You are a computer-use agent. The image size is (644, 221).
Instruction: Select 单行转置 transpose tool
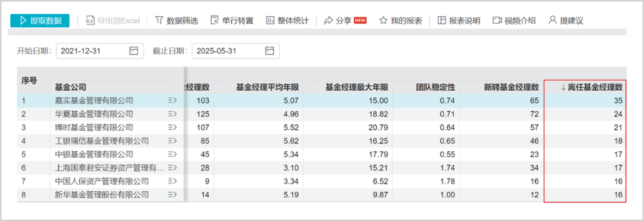click(231, 20)
